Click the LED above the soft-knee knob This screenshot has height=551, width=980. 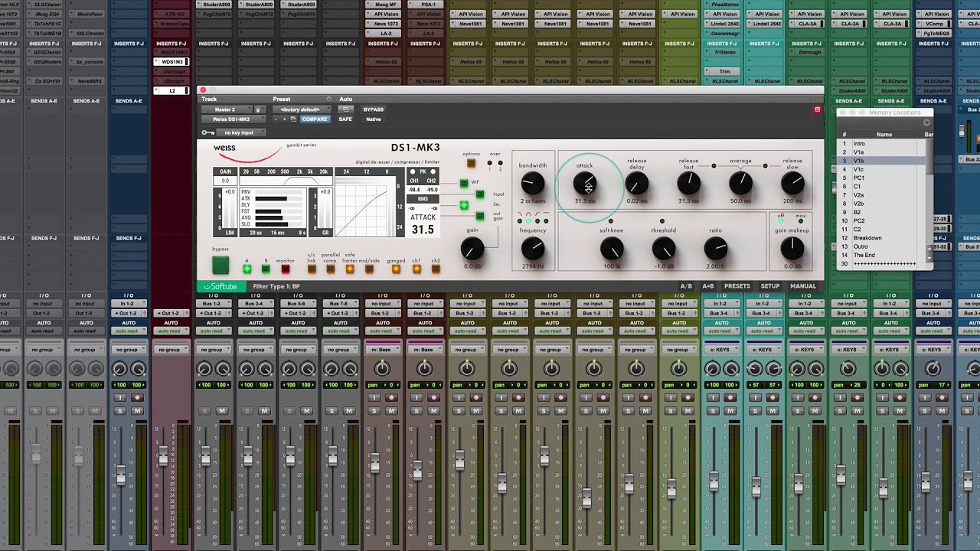(610, 221)
